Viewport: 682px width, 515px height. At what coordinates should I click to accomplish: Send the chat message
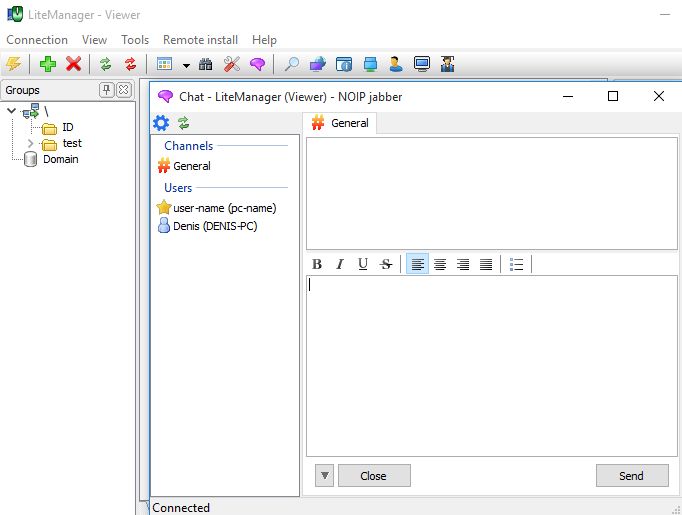click(632, 475)
